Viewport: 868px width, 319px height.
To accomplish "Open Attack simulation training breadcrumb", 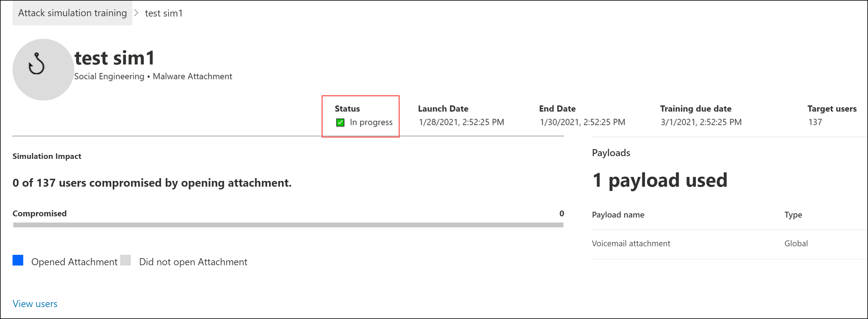I will pos(72,13).
